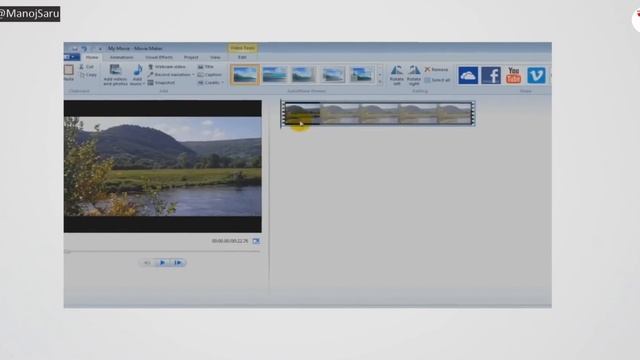Click Record narration in the ribbon
This screenshot has width=640, height=360.
(169, 75)
